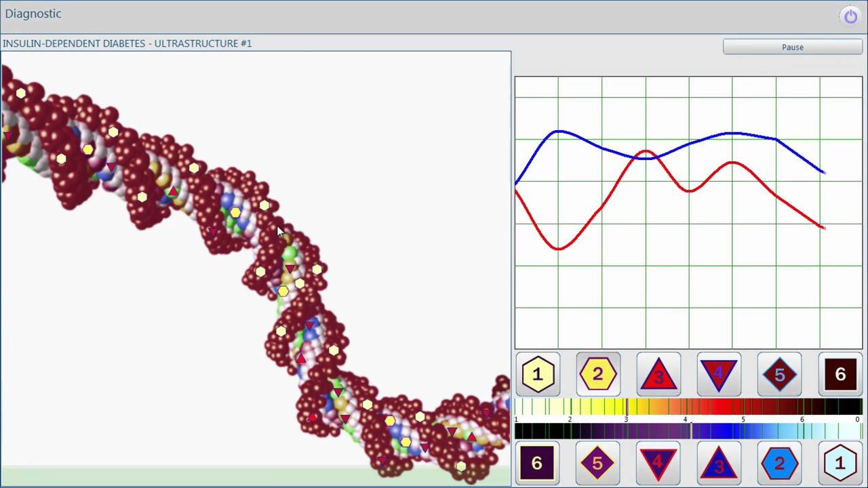Screen dimensions: 868x488
Task: Select the red upward triangle 3 icon
Action: coord(658,374)
